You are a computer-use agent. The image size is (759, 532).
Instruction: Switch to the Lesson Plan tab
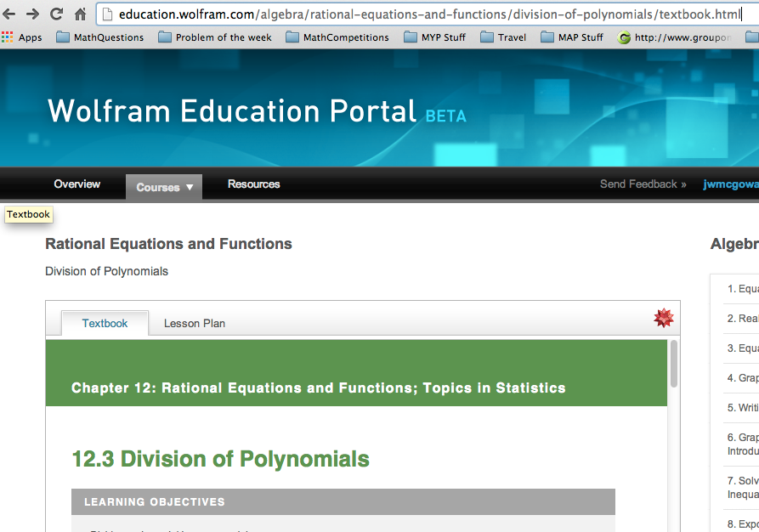pyautogui.click(x=194, y=323)
